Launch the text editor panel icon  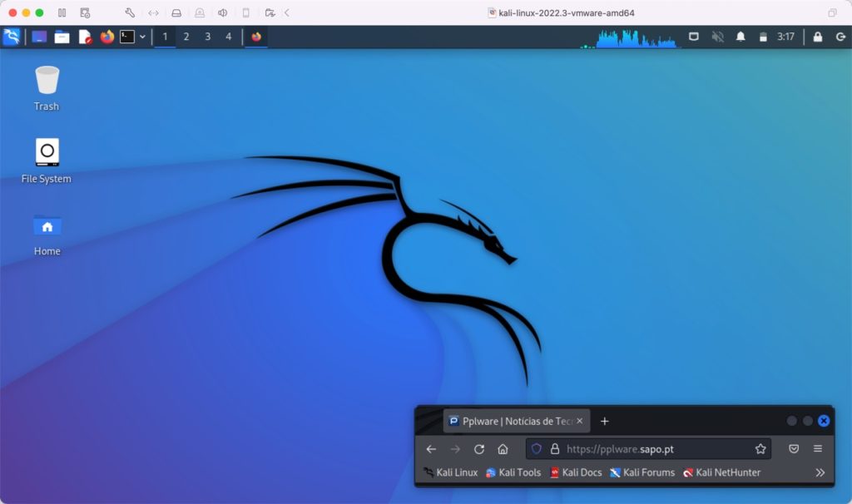click(x=85, y=37)
